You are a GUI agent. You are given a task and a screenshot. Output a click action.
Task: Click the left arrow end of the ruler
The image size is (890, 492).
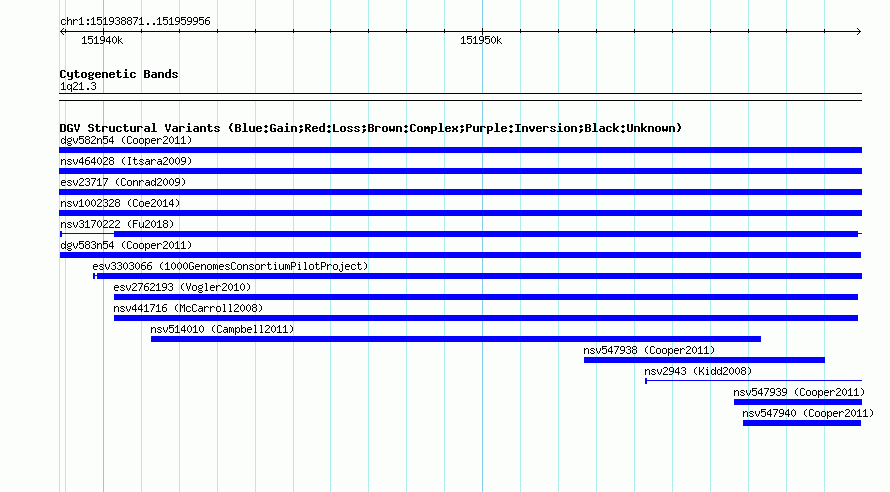[x=62, y=32]
